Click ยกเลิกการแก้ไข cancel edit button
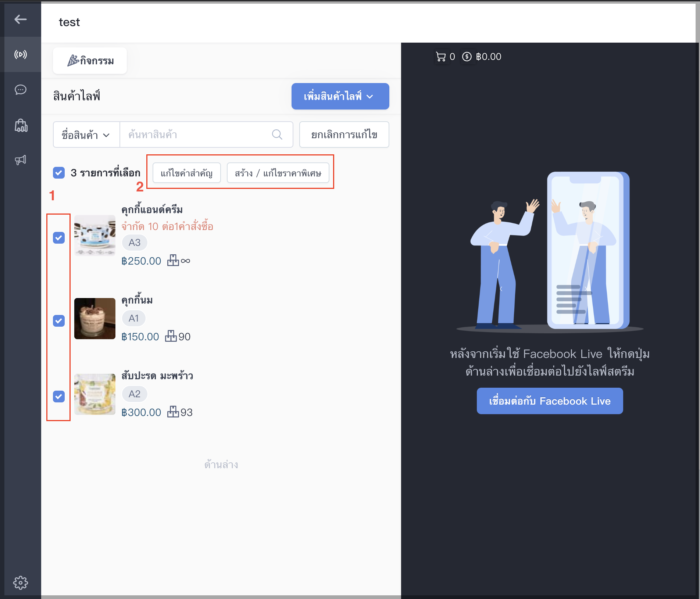 click(344, 134)
